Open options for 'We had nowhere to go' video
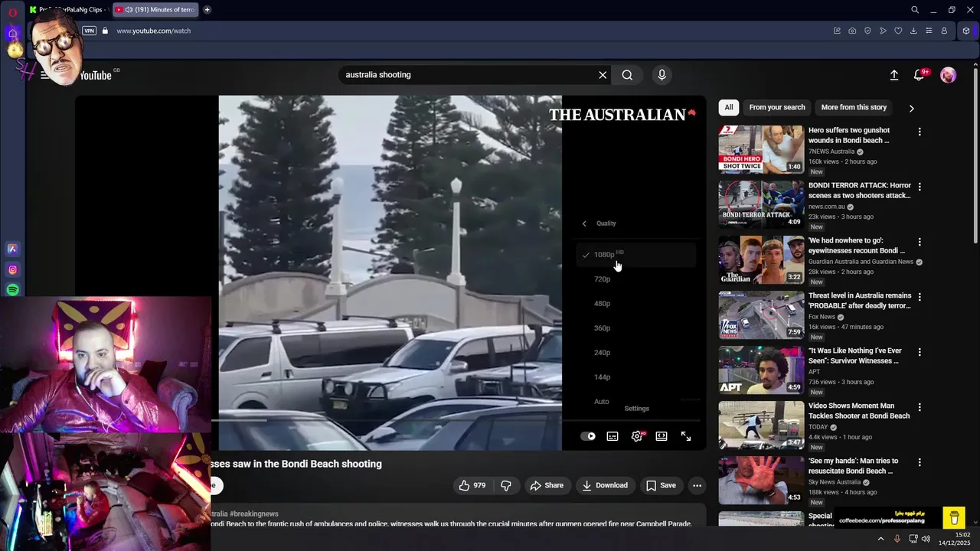The height and width of the screenshot is (551, 980). click(920, 242)
